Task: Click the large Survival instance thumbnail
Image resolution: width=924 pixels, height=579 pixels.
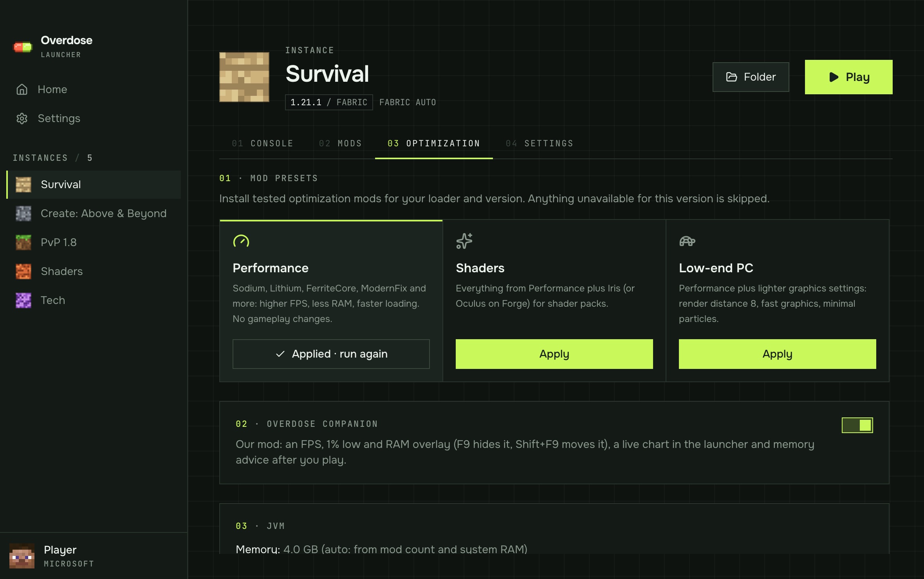Action: tap(244, 77)
